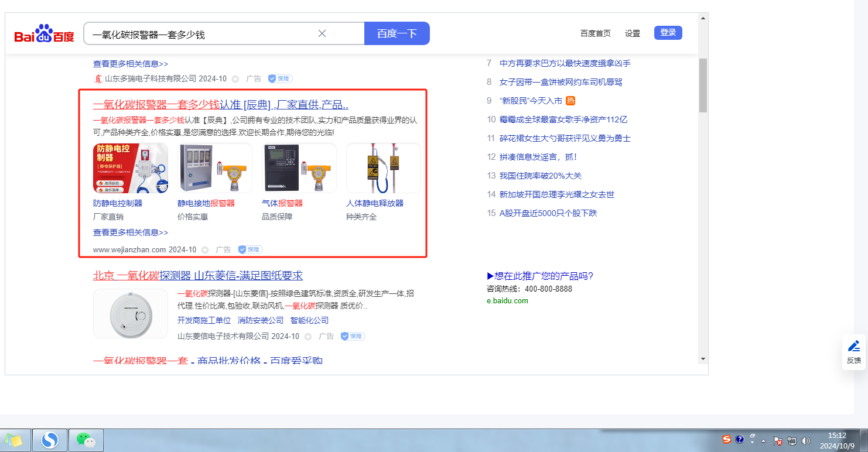Open hot search 我国住院率破20%大关
Screen dimensions: 868x452
pos(541,176)
